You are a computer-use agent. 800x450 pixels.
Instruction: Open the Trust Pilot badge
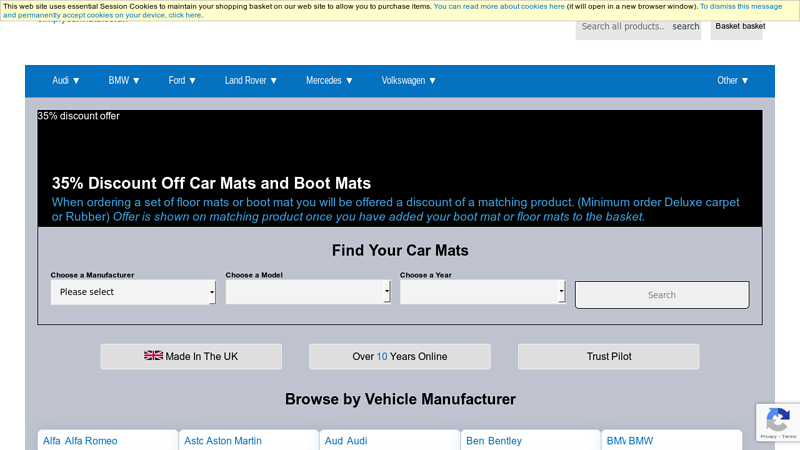(x=608, y=356)
